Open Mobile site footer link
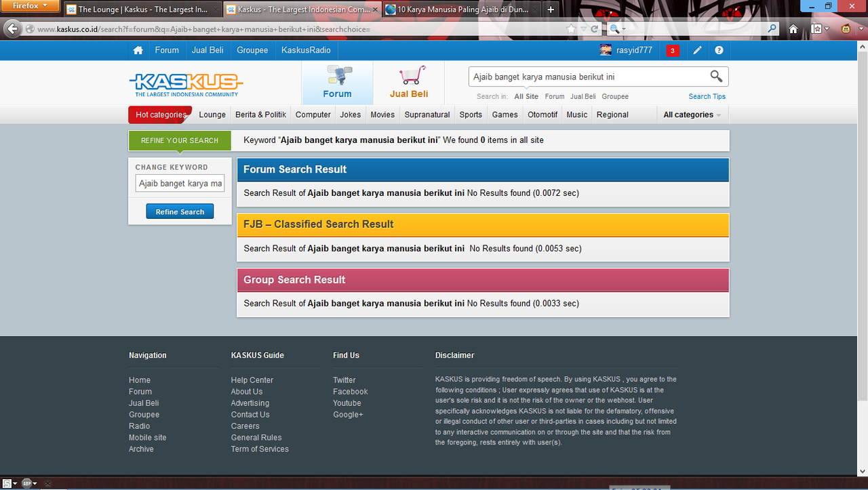The image size is (868, 490). click(147, 437)
